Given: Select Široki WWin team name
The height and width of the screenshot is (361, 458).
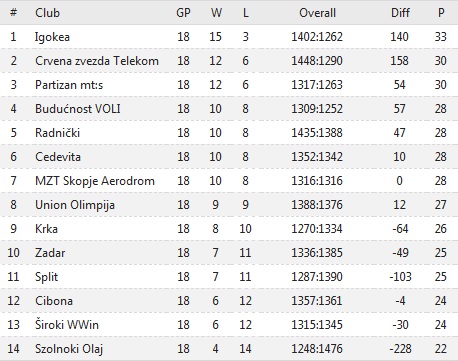Looking at the screenshot, I should 67,325.
